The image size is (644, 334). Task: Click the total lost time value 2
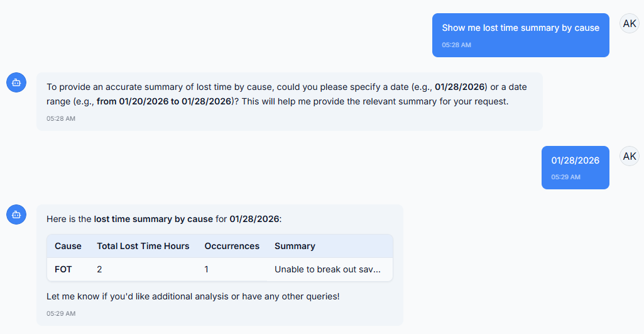[99, 269]
